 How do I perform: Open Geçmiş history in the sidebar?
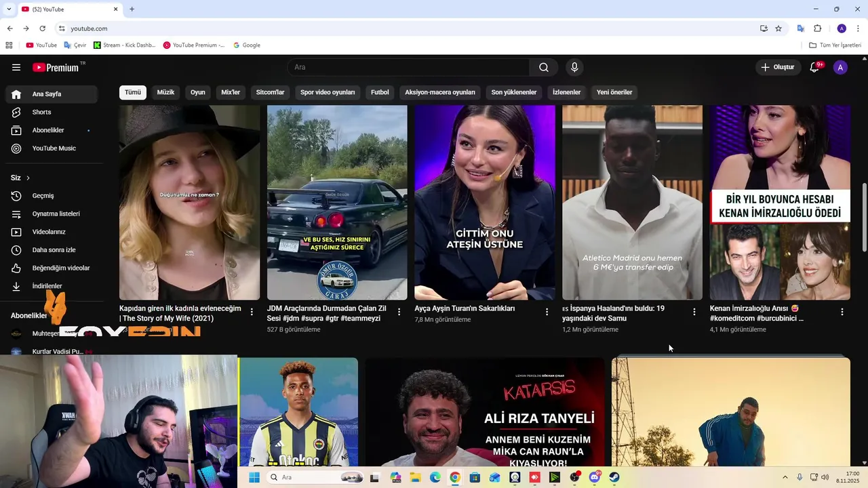pyautogui.click(x=52, y=196)
